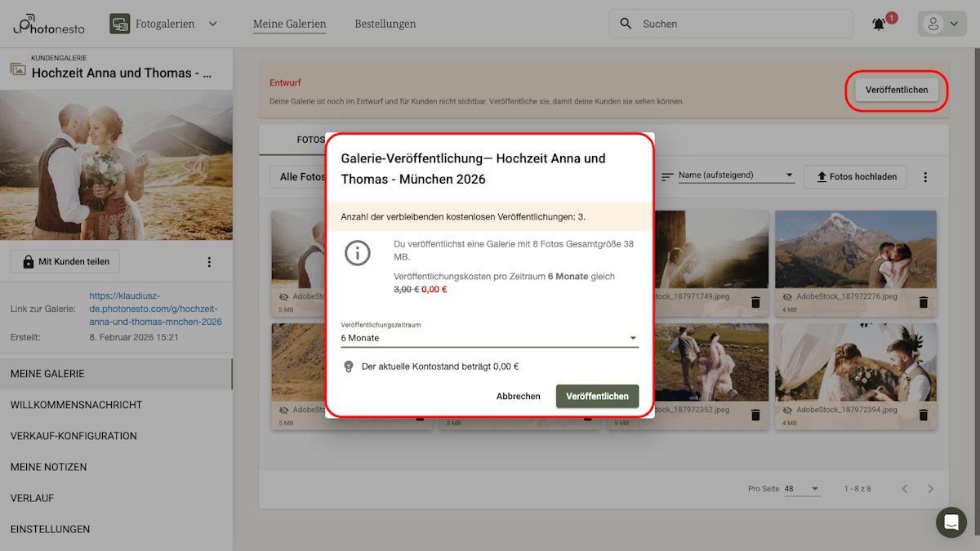
Task: Click the Mit Kunden teilen button
Action: click(65, 261)
